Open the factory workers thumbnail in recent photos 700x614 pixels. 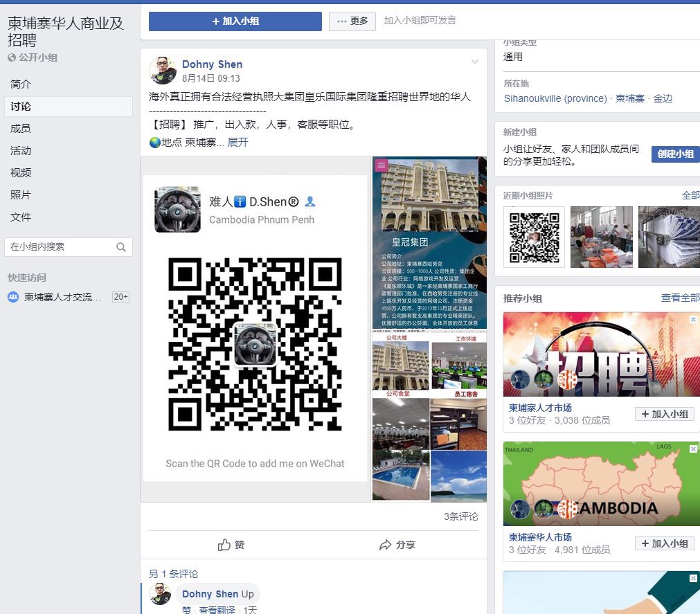602,237
